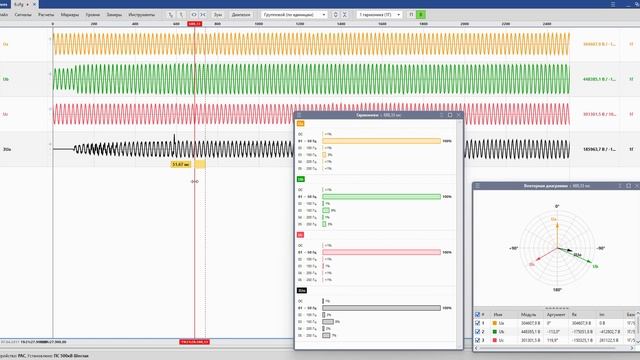The height and width of the screenshot is (360, 640).
Task: Click the yellow 51,67 мс interval label
Action: pos(180,164)
